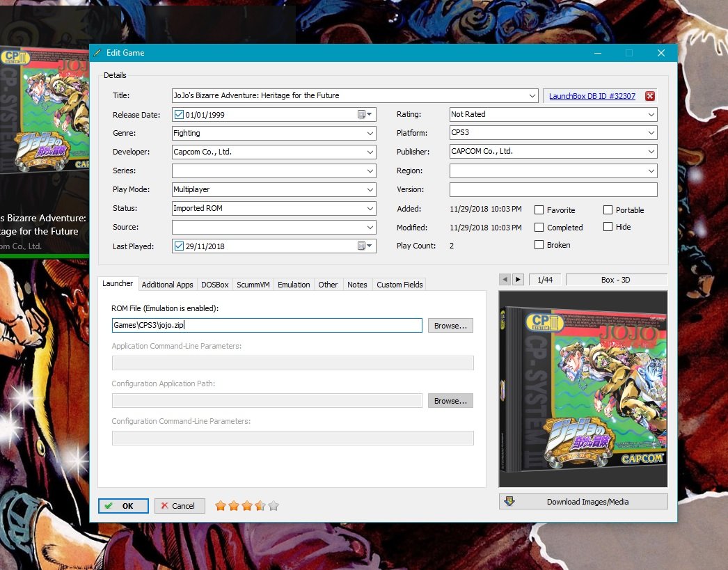Tick the Broken checkbox
The width and height of the screenshot is (728, 570).
coord(539,245)
